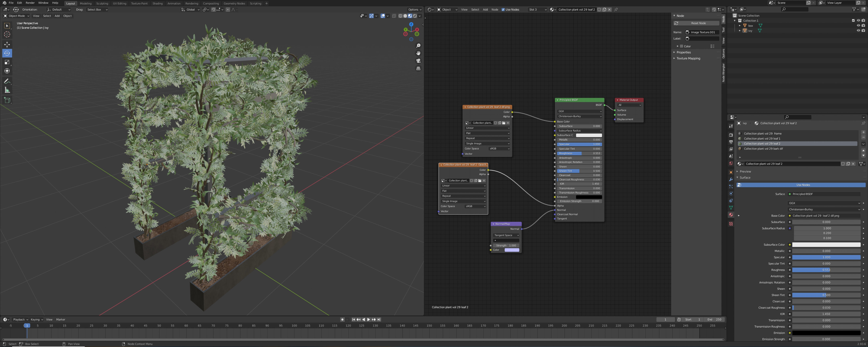Screen dimensions: 868x347
Task: Toggle viewport gizmos display
Action: tap(371, 16)
